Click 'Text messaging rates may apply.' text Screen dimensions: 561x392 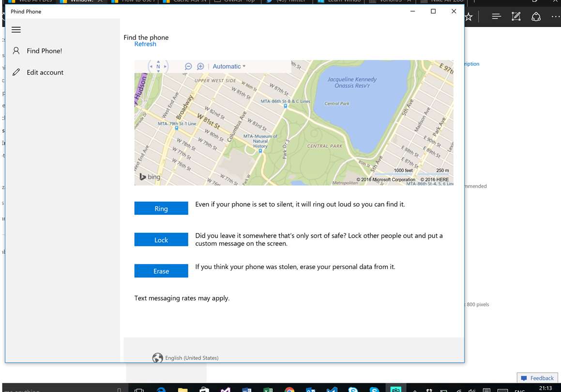182,298
